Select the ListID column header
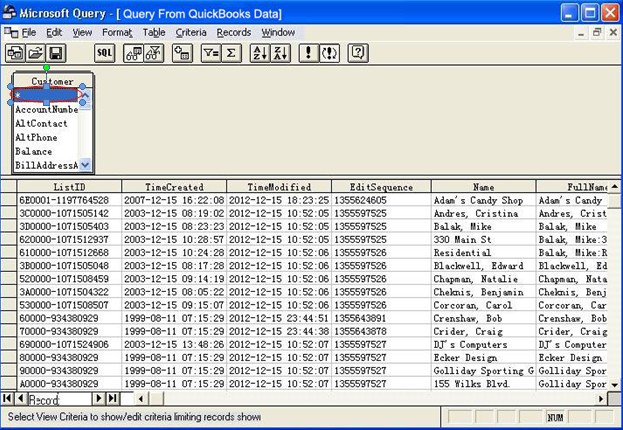This screenshot has height=430, width=623. point(69,187)
